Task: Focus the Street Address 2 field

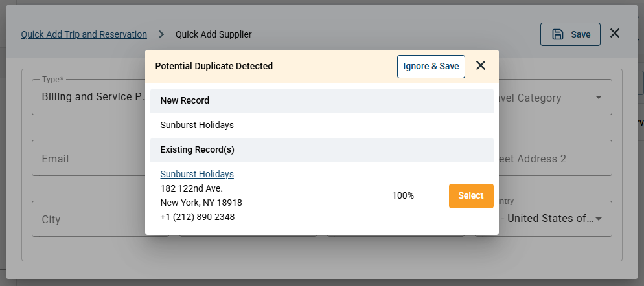Action: click(x=555, y=158)
